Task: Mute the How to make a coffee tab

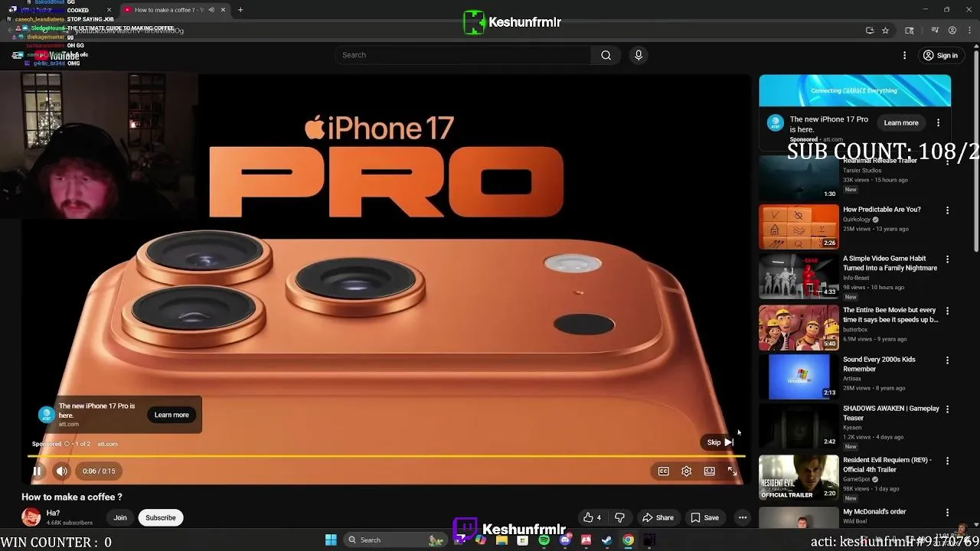Action: (211, 10)
